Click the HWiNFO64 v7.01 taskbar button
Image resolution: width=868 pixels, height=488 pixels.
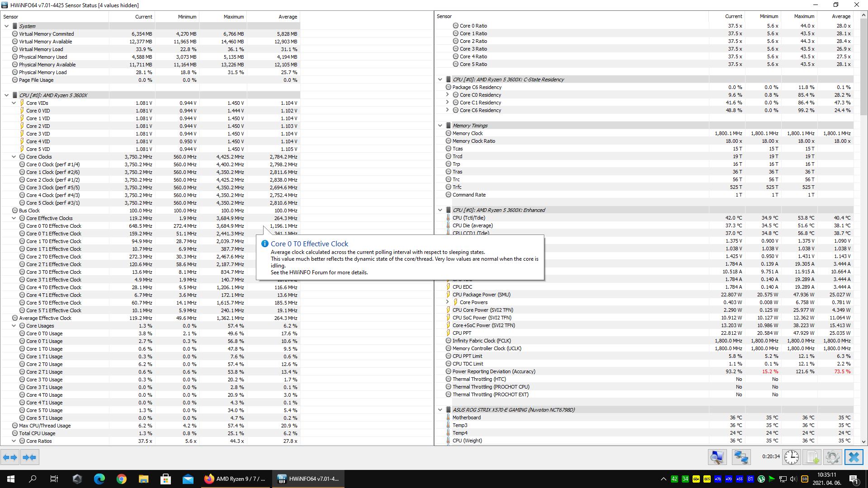pos(308,479)
